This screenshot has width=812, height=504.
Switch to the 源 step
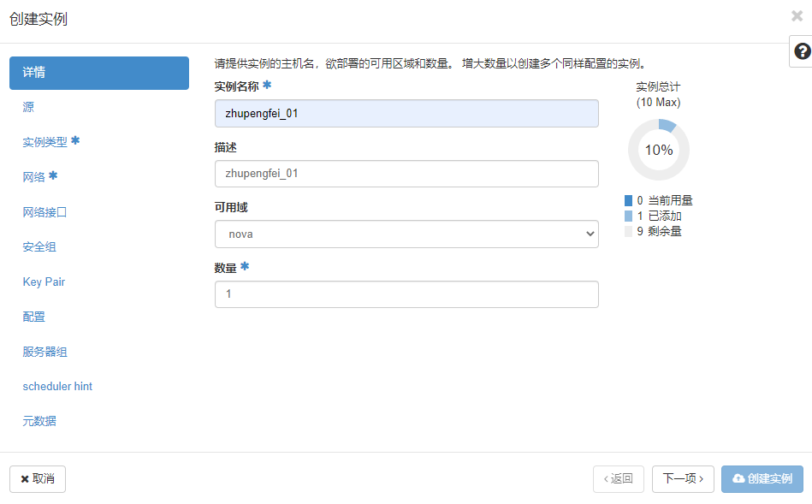pyautogui.click(x=28, y=107)
